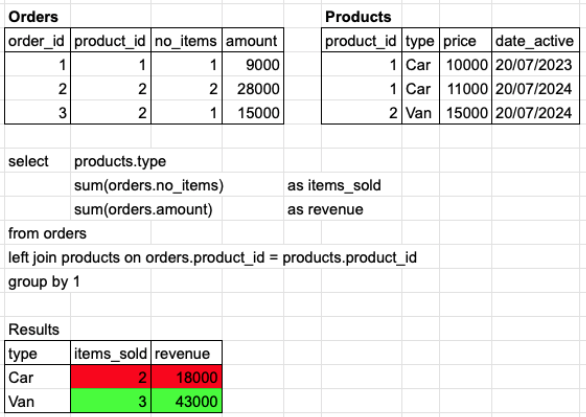Select the Products title cell
This screenshot has height=417, width=586.
coord(361,17)
